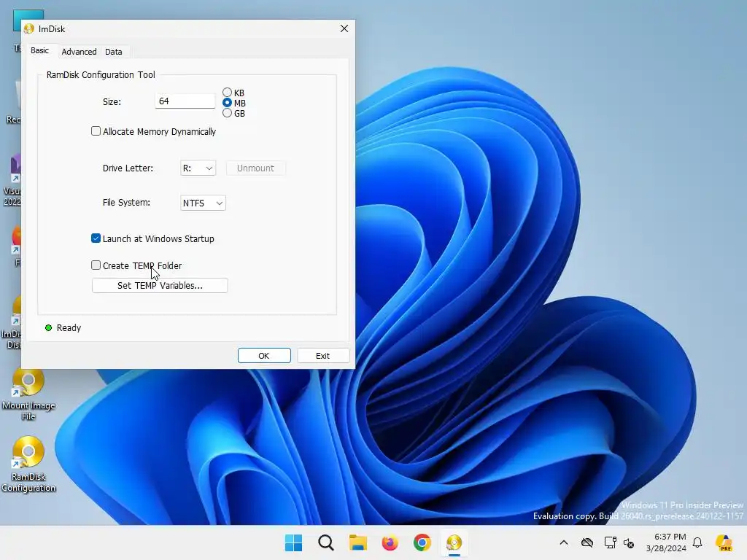Click the ImDisk taskbar icon

[454, 542]
